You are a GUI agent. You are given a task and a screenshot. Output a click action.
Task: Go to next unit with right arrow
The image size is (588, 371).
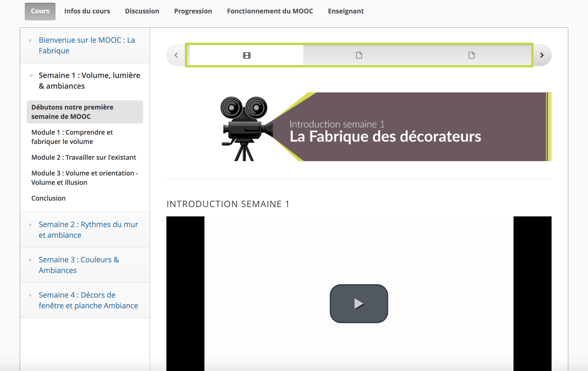[542, 55]
